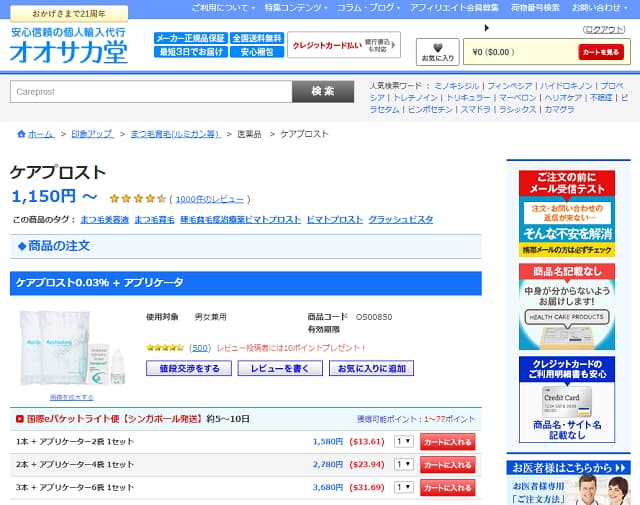Go to まつ毛育毛(ルミガン等) breadcrumb
This screenshot has width=640, height=505.
point(175,134)
